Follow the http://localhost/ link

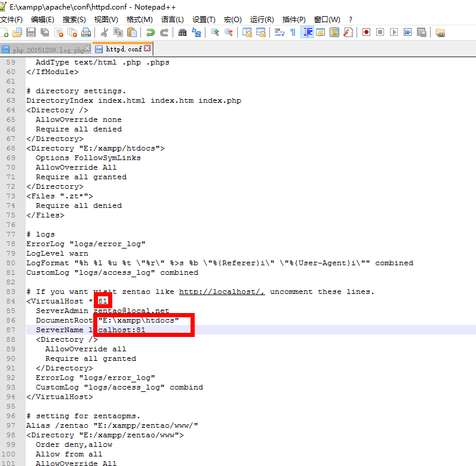222,292
